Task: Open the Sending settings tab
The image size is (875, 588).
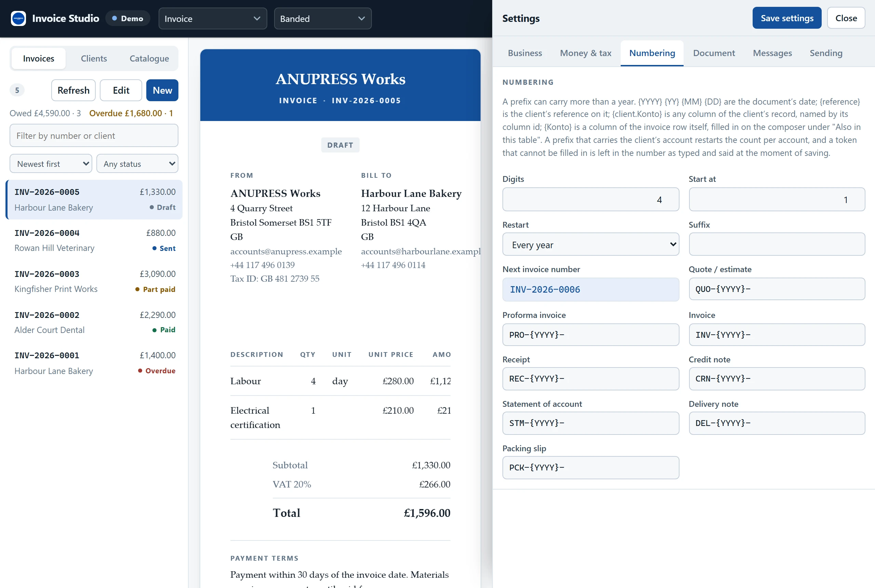Action: [x=826, y=53]
